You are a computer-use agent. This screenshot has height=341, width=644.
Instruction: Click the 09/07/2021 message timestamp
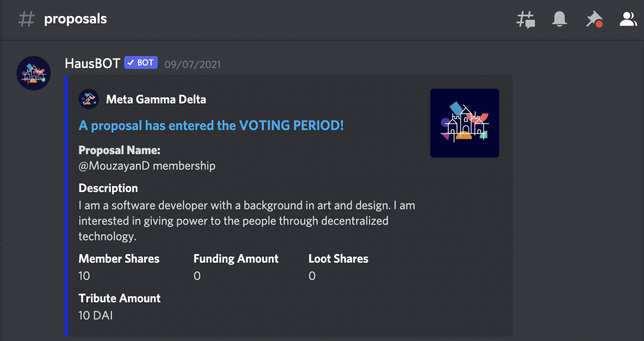[193, 64]
